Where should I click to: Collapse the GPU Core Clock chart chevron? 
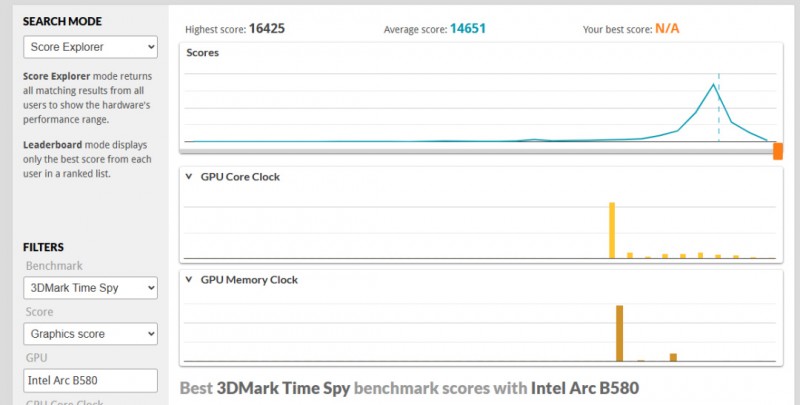tap(189, 176)
